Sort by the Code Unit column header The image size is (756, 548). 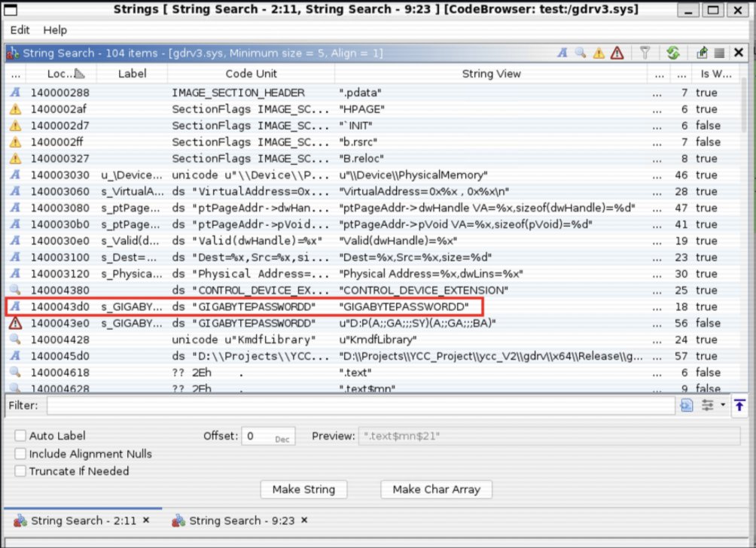click(251, 74)
